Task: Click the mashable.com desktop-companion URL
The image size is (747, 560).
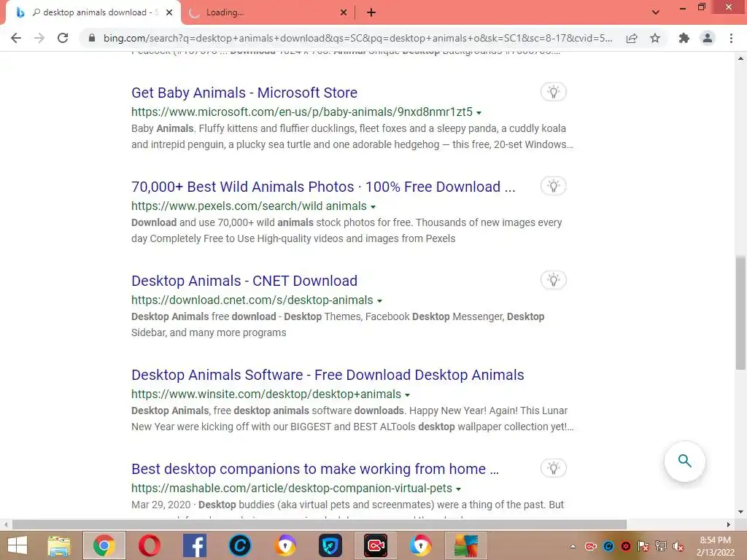Action: point(292,488)
